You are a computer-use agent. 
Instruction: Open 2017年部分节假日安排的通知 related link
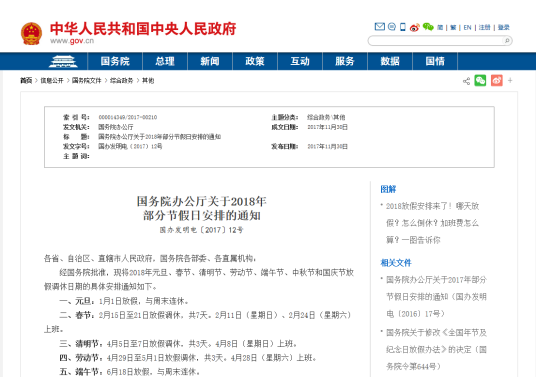[436, 297]
